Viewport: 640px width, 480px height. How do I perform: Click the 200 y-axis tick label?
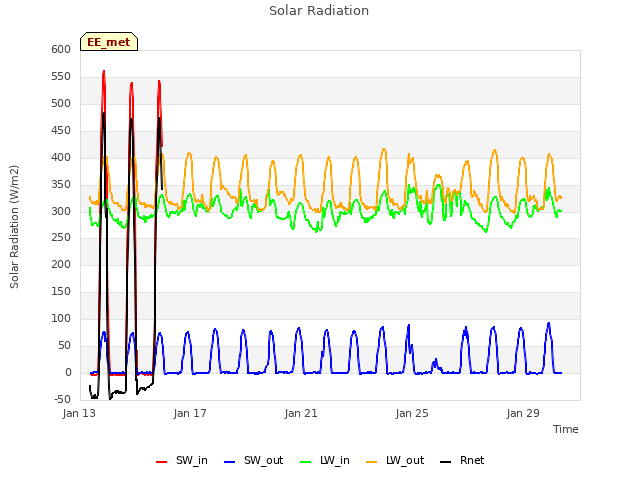pos(61,264)
